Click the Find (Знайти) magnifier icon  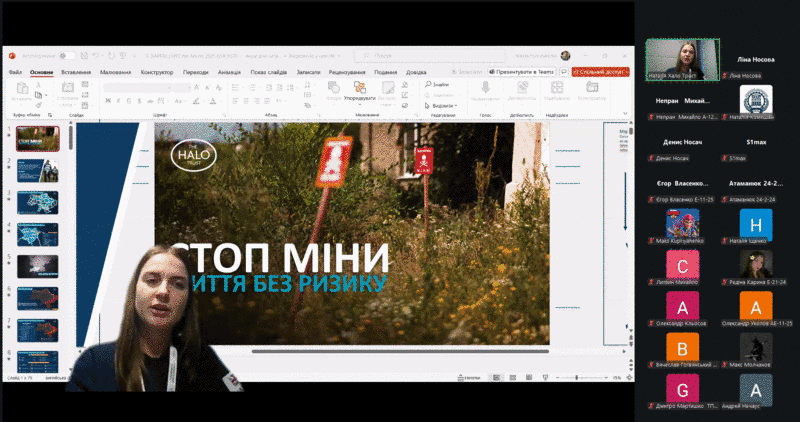click(428, 85)
